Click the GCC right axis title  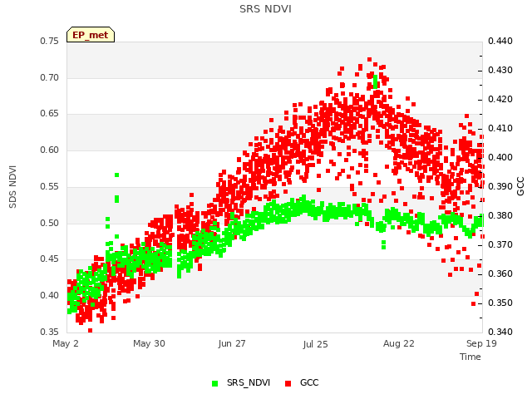click(520, 186)
